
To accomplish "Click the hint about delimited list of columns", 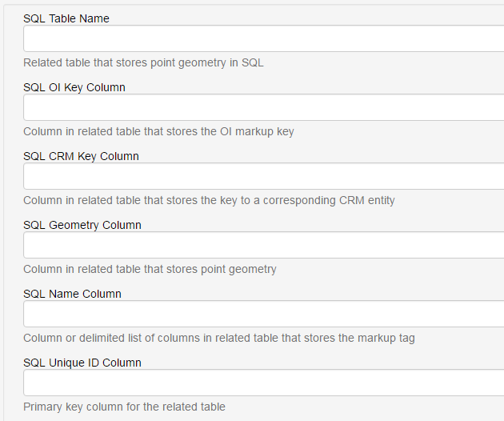I will (x=218, y=338).
